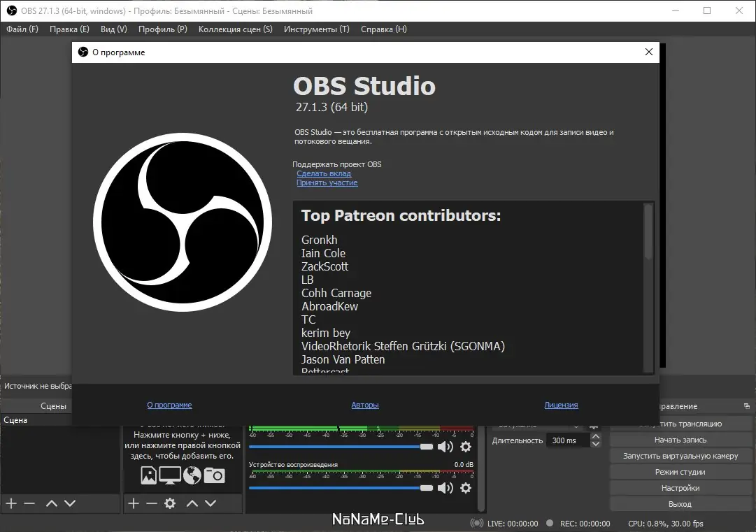This screenshot has height=532, width=756.
Task: Open gear settings of the upper mixer channel
Action: [466, 447]
